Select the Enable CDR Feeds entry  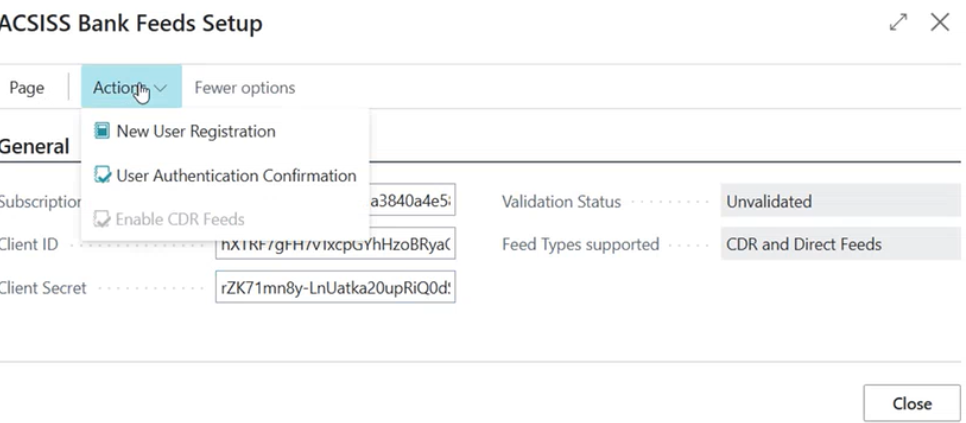[x=180, y=219]
